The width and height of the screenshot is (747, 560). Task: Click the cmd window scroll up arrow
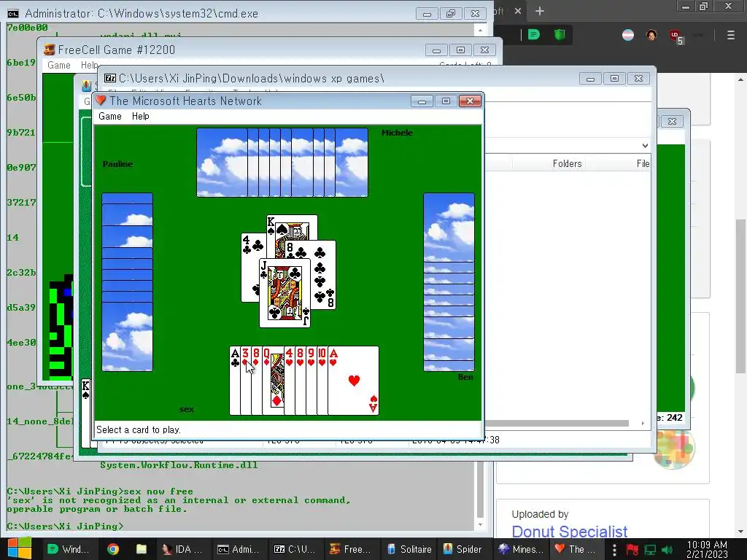[480, 30]
